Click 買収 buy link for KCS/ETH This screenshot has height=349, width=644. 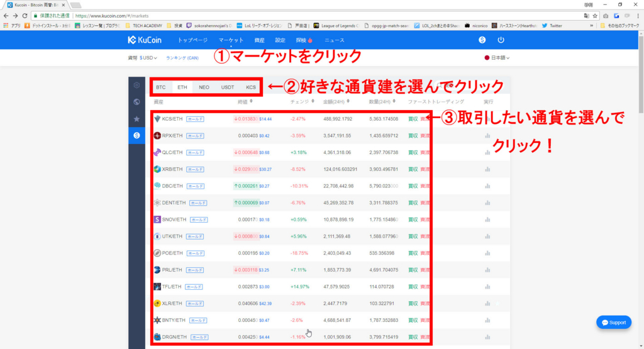(413, 119)
